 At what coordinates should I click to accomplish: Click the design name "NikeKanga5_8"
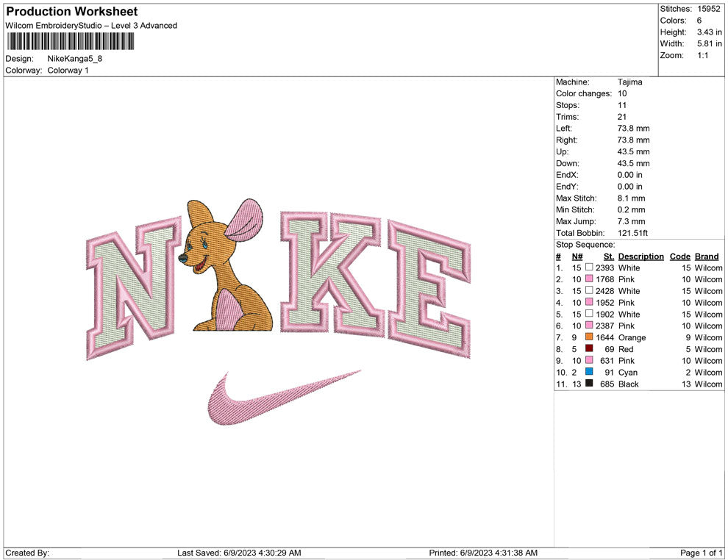[x=75, y=59]
